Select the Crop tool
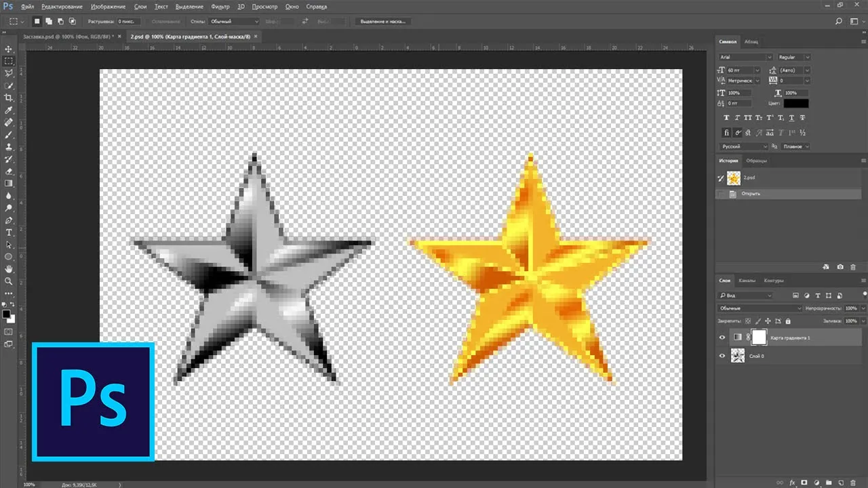 coord(9,98)
